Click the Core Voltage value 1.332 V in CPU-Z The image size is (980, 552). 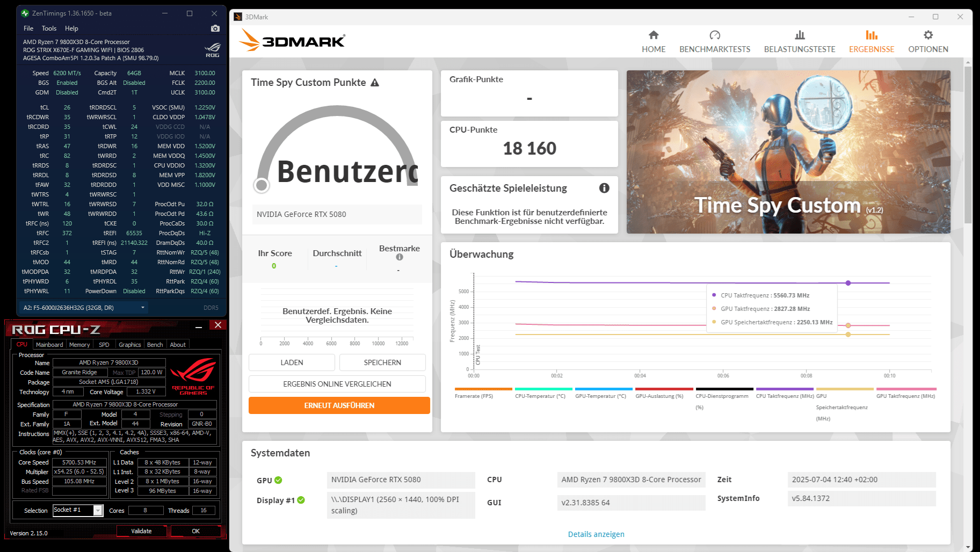click(146, 391)
